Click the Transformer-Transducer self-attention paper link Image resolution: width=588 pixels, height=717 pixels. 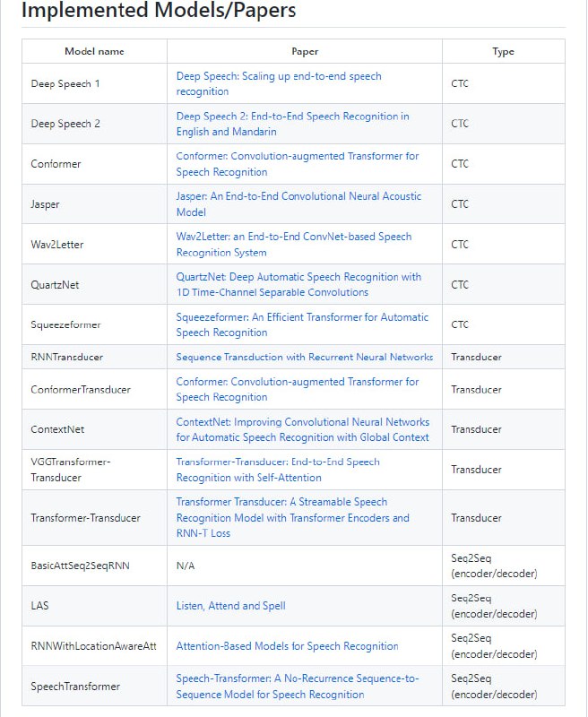click(278, 462)
